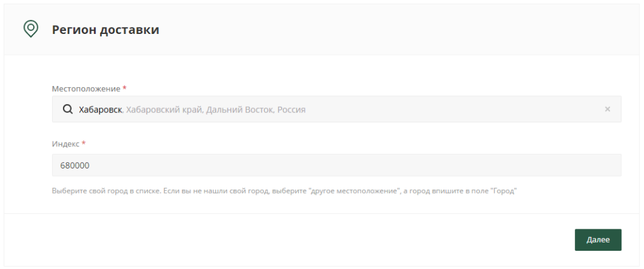
Task: Clear the location with the X icon
Action: pos(607,109)
